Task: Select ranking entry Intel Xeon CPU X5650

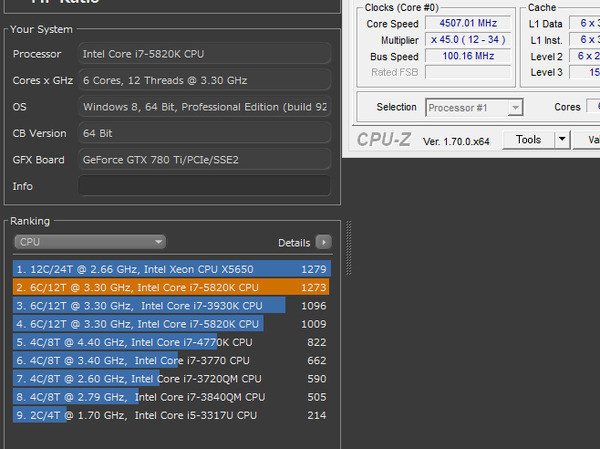Action: [172, 269]
